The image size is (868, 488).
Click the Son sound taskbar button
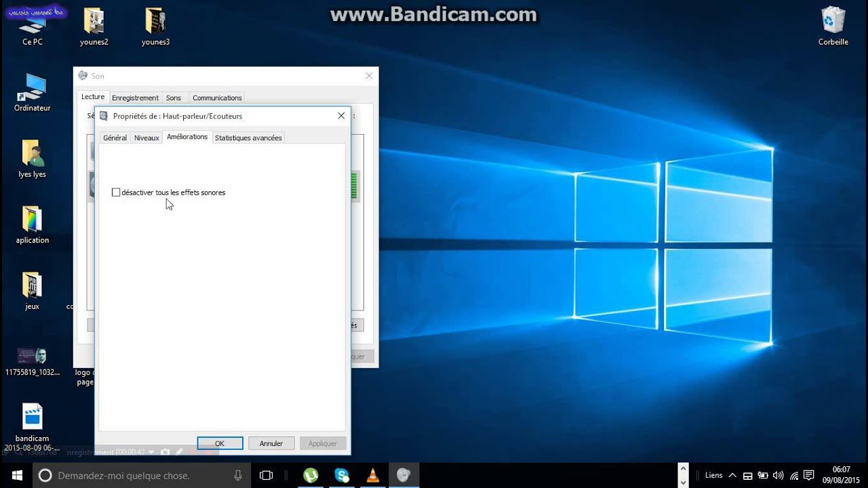point(403,475)
